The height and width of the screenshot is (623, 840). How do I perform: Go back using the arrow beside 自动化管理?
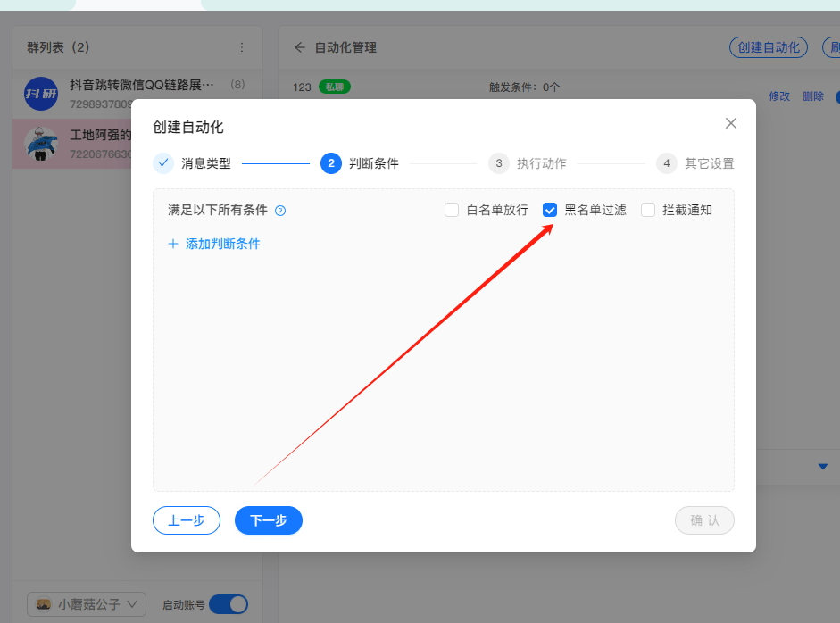point(299,47)
